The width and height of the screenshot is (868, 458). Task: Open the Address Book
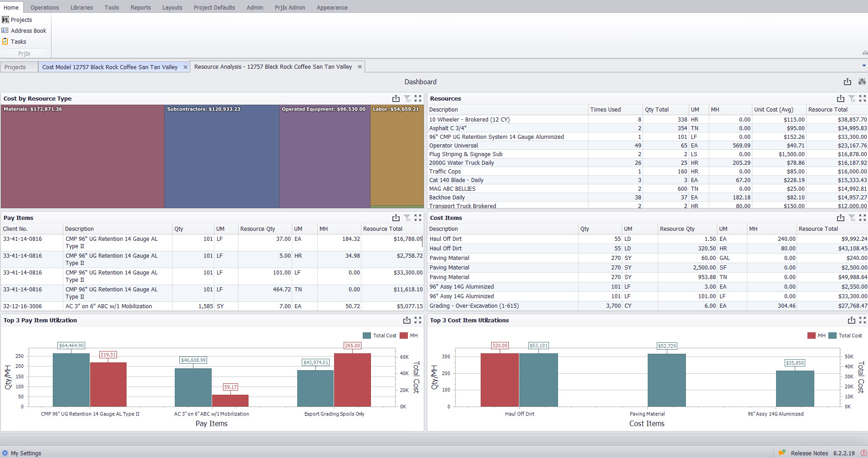(24, 31)
